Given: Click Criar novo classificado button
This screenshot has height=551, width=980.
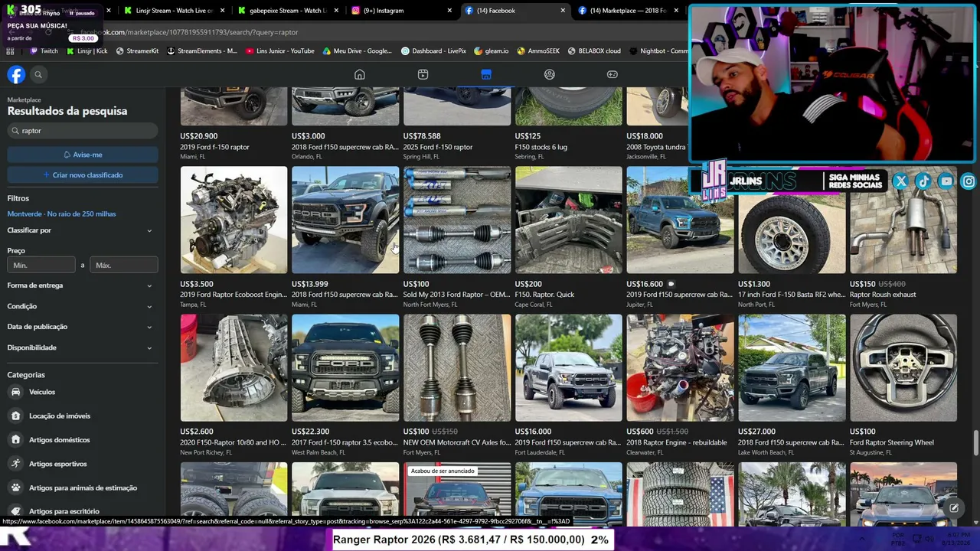Looking at the screenshot, I should click(x=83, y=175).
